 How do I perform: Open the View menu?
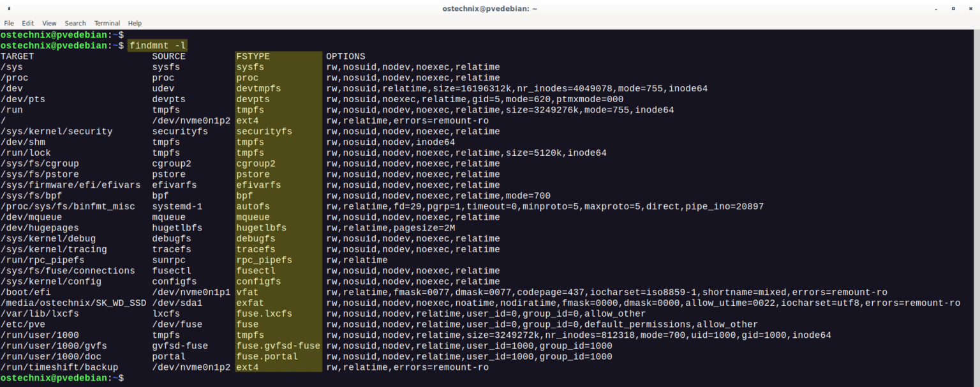click(48, 23)
